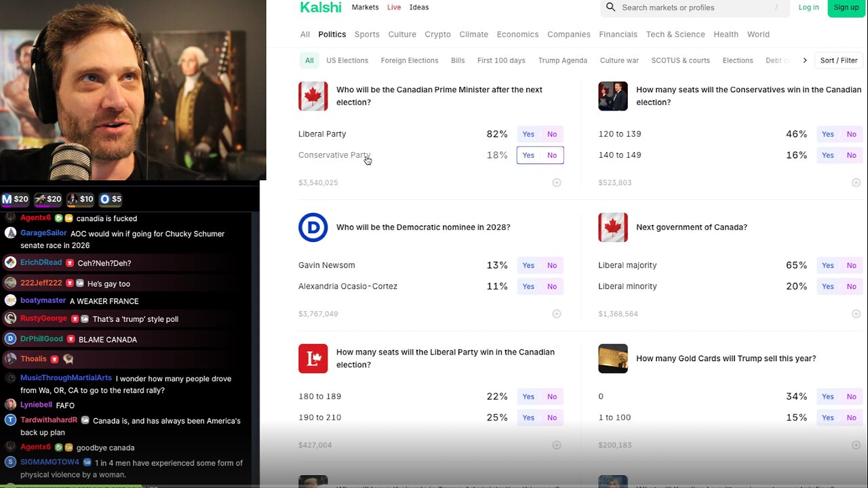
Task: Open the Conservatives seats market thumbnail
Action: 613,96
